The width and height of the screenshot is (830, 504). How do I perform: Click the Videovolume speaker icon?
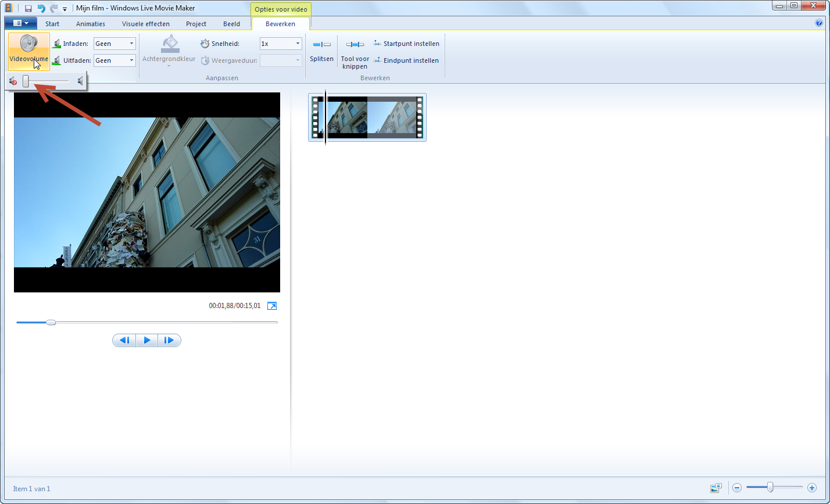28,44
